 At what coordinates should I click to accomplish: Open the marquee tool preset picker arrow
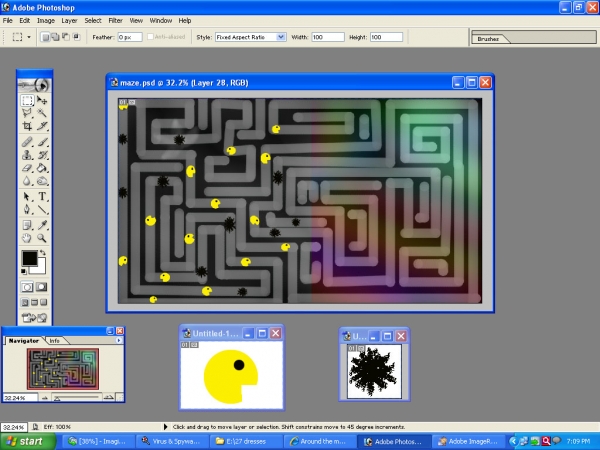pos(29,37)
